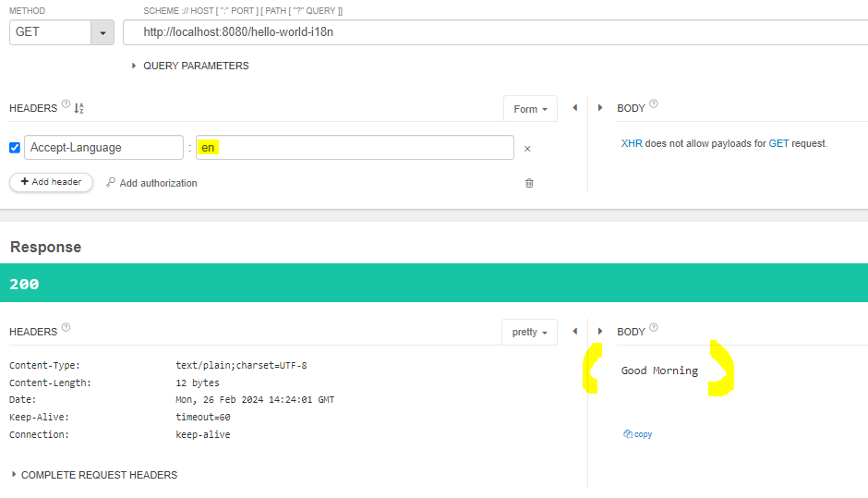Viewport: 868px width, 498px height.
Task: Click the response HEADERS help icon
Action: point(66,327)
